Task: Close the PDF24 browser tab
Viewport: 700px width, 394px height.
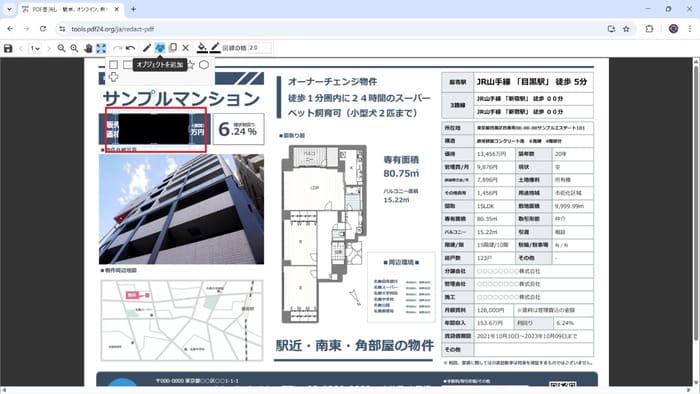Action: pos(117,9)
